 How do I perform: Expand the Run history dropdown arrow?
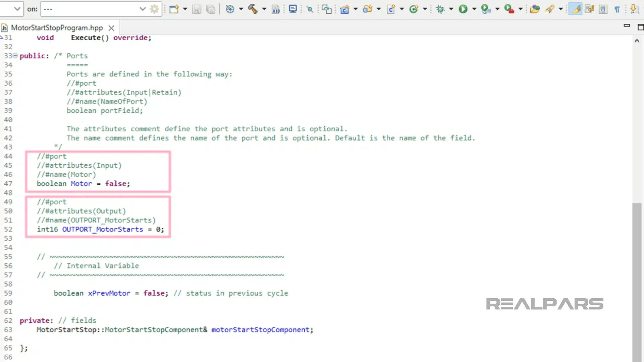tap(474, 9)
